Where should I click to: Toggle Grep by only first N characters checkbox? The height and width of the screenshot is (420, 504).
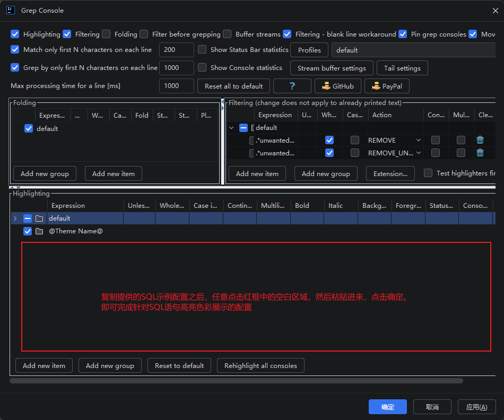[15, 67]
